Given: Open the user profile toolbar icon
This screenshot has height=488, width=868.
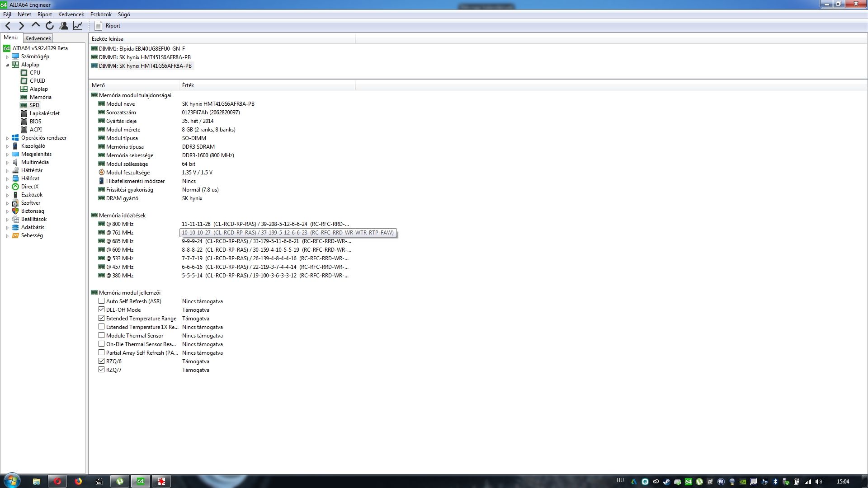Looking at the screenshot, I should [x=64, y=26].
